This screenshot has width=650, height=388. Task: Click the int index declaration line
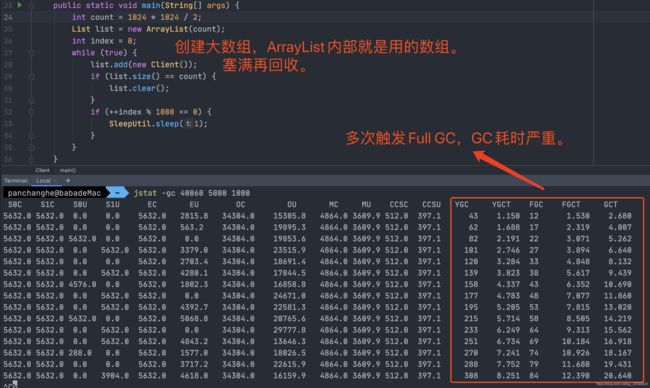coord(104,41)
